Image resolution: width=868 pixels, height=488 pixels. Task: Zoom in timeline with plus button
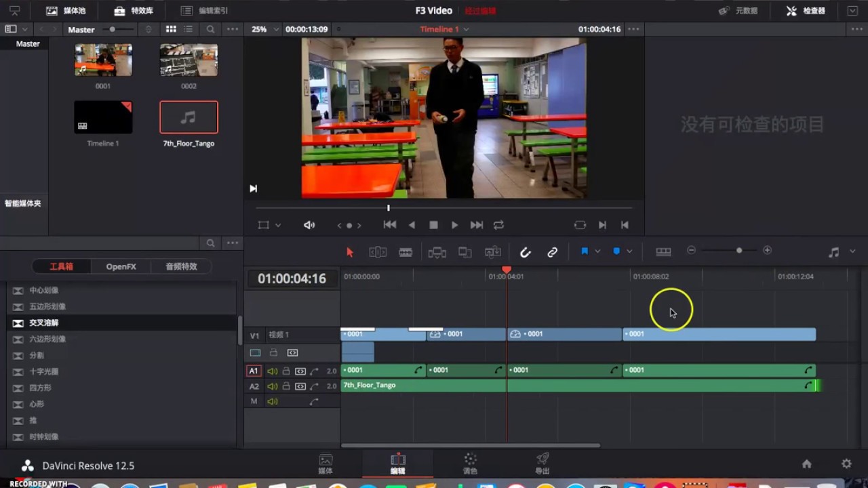tap(768, 250)
